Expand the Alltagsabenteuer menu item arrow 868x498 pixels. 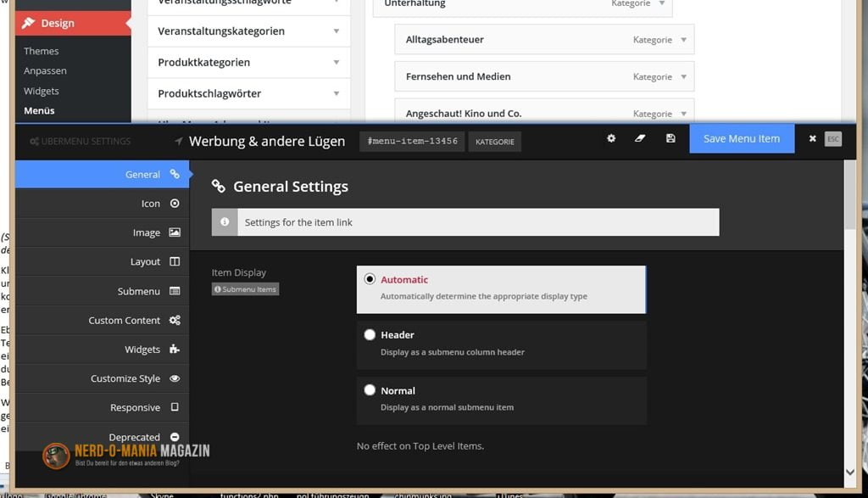point(684,40)
